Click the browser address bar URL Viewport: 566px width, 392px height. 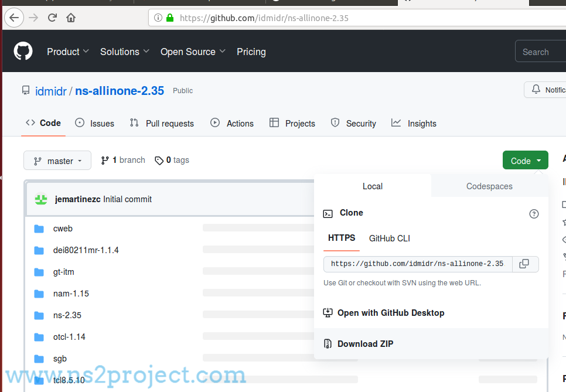(x=264, y=18)
